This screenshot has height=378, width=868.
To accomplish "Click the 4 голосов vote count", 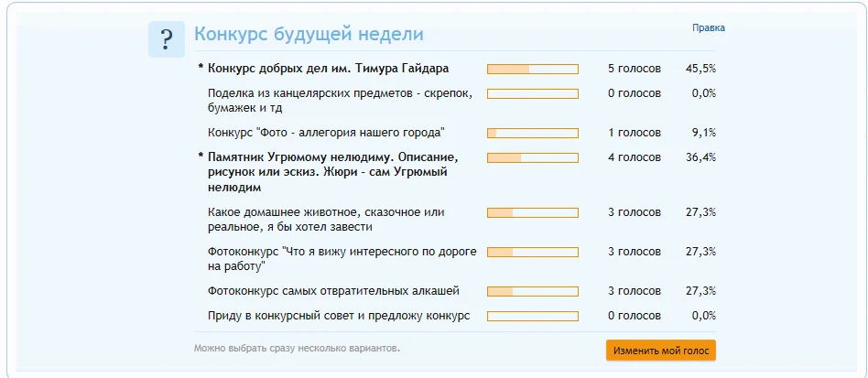I will coord(634,157).
